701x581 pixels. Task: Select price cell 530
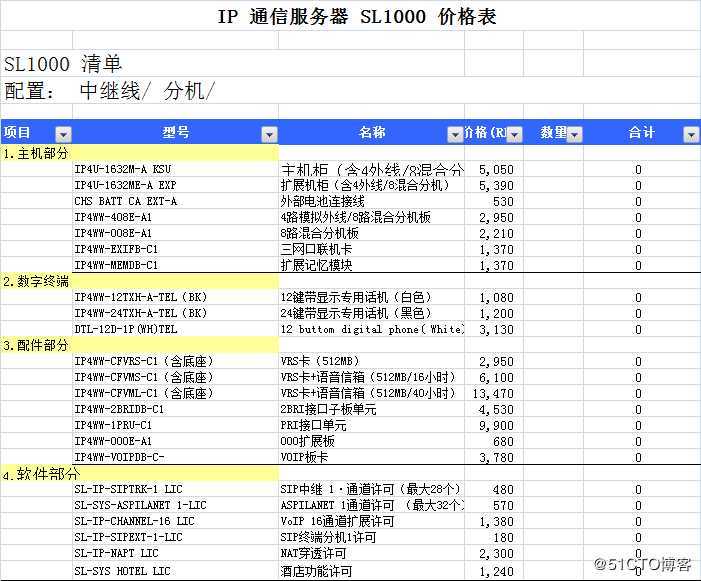pos(494,201)
